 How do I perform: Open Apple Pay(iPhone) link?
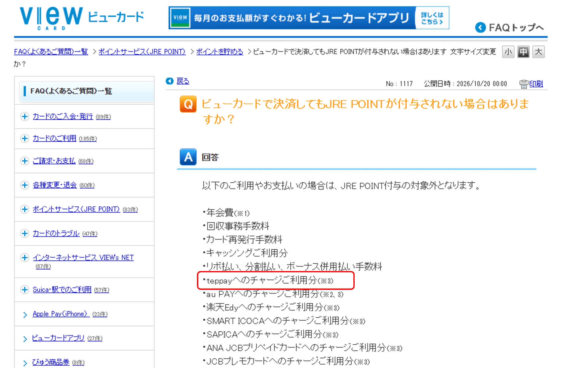(x=61, y=314)
